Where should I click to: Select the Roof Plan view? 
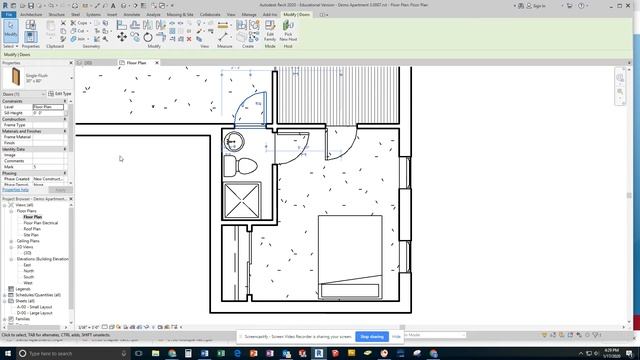coord(32,229)
